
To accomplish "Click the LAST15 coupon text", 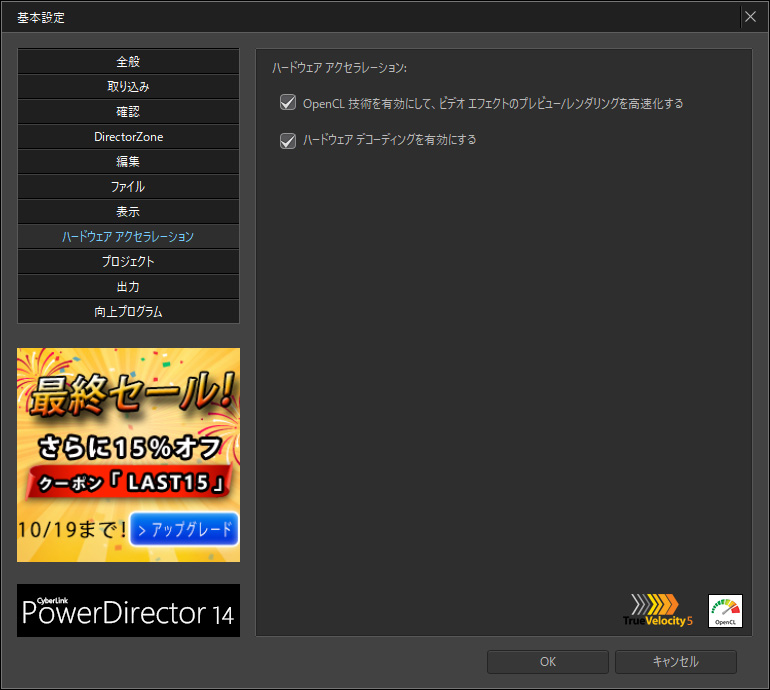I will click(167, 483).
